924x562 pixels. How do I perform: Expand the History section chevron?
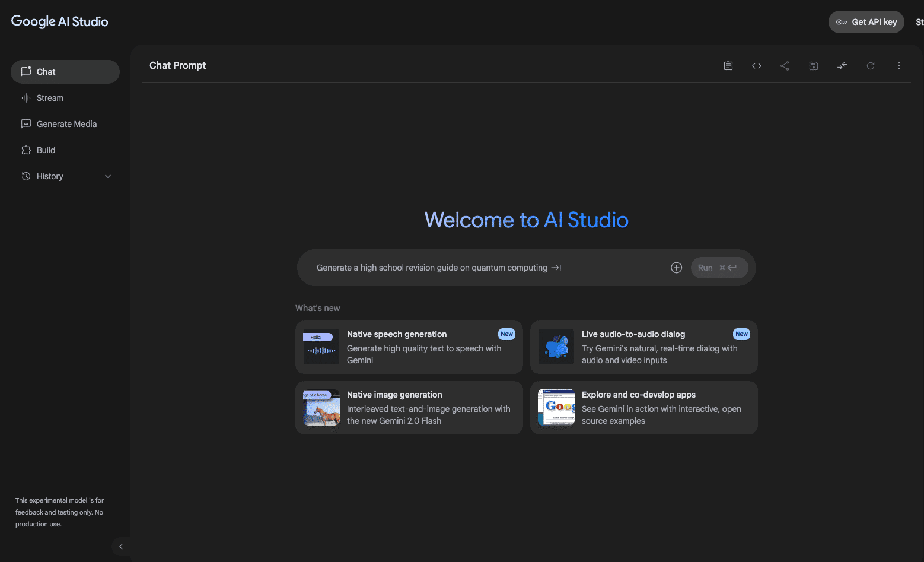pyautogui.click(x=108, y=176)
